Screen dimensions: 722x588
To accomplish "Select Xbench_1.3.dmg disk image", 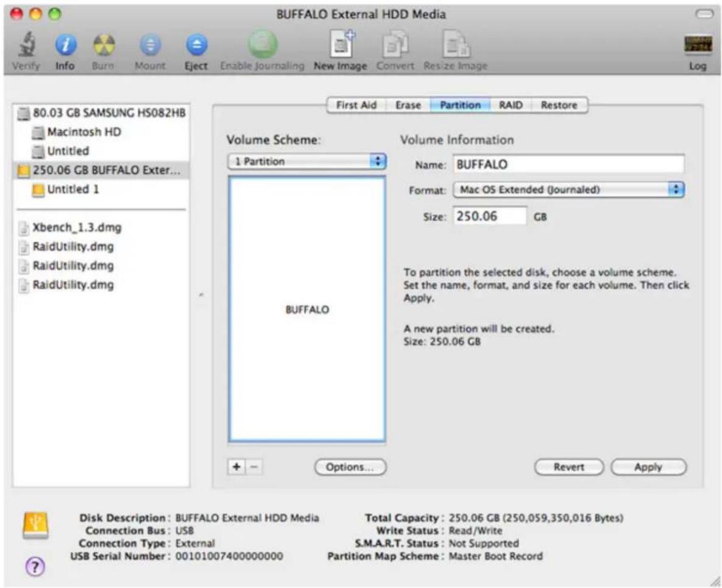I will tap(101, 227).
